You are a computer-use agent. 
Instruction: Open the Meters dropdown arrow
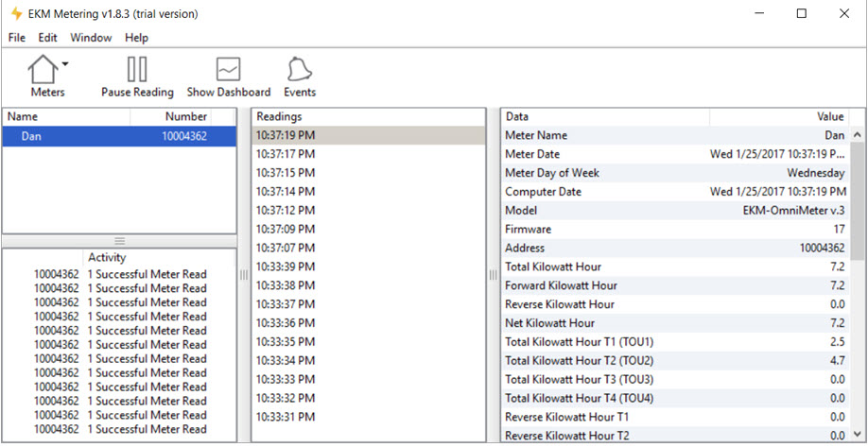tap(65, 64)
